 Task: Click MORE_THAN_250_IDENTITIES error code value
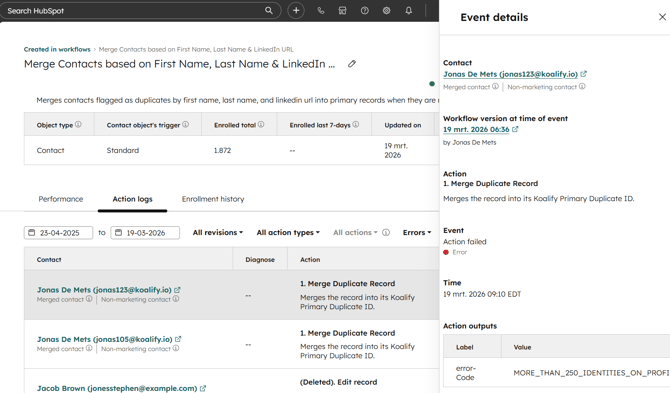pyautogui.click(x=592, y=373)
